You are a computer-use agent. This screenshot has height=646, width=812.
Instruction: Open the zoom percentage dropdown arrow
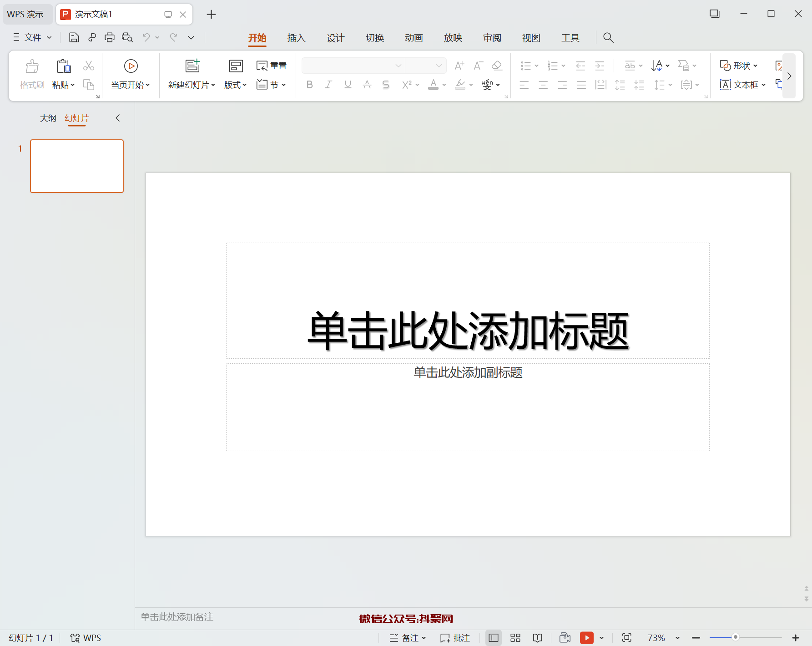(677, 638)
